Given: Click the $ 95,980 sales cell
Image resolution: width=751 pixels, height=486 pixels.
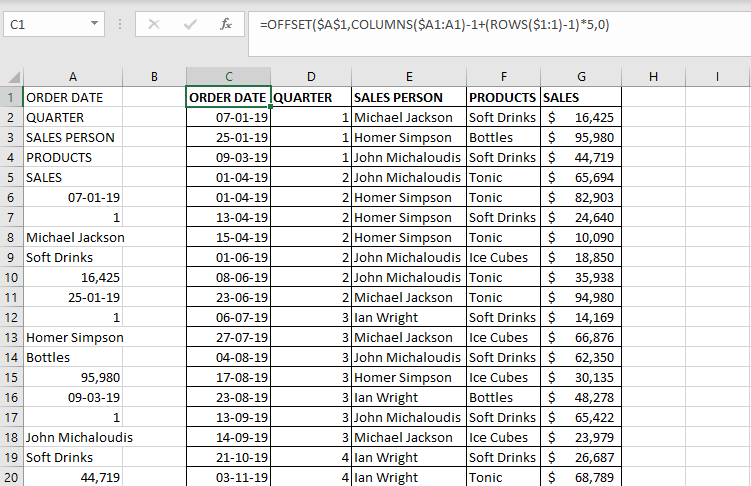Looking at the screenshot, I should [580, 137].
